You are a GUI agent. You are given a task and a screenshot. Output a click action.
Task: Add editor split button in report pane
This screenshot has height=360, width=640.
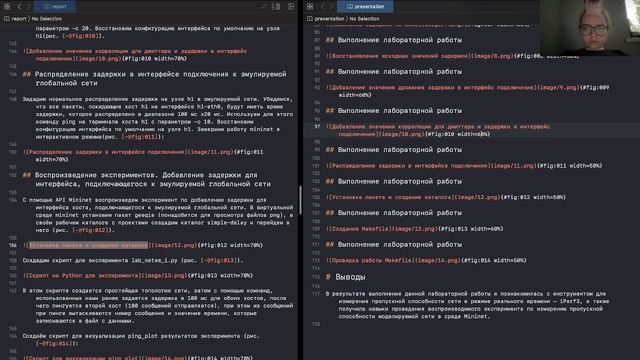pos(291,6)
